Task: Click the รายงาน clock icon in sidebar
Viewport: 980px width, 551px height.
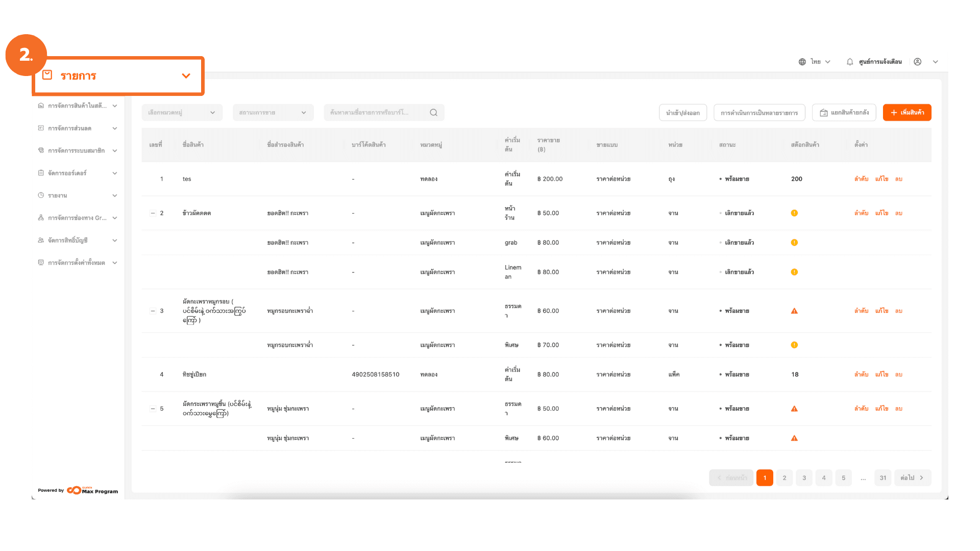Action: pos(41,195)
